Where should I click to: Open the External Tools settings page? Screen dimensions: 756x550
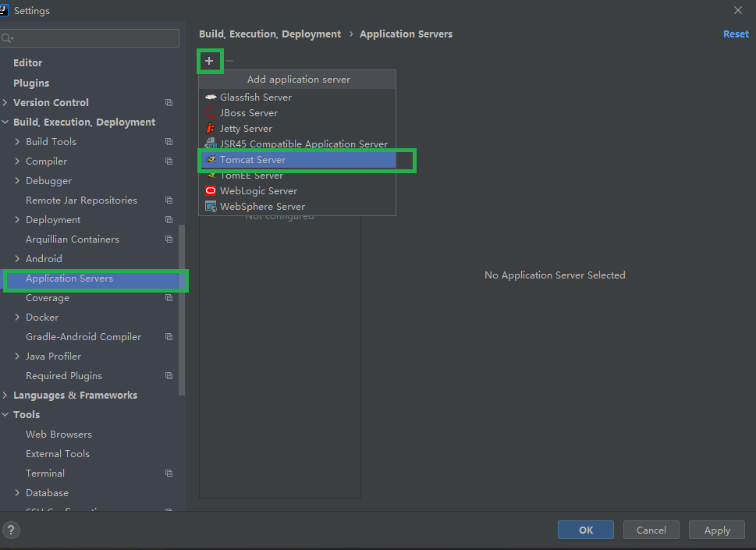tap(58, 453)
